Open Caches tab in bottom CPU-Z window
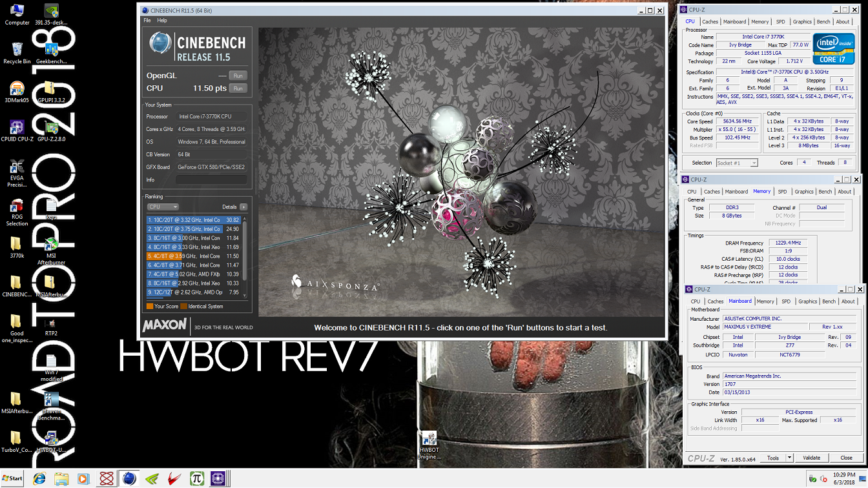 coord(716,301)
